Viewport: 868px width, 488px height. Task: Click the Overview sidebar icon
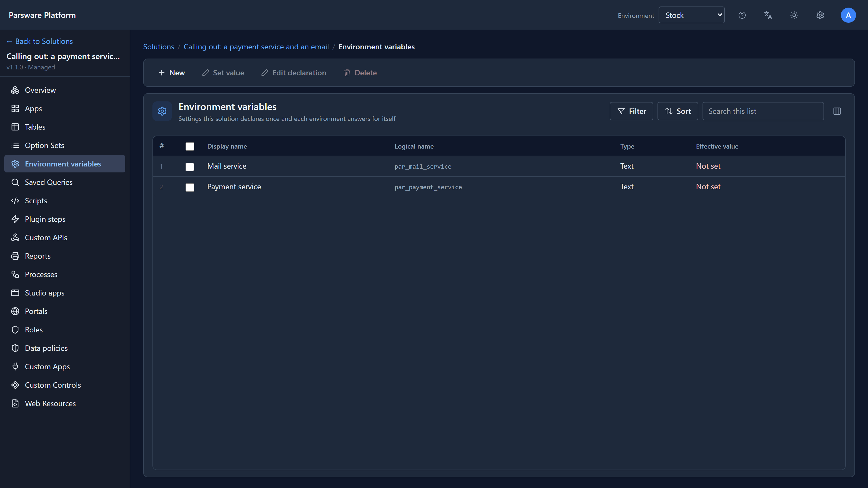click(15, 90)
